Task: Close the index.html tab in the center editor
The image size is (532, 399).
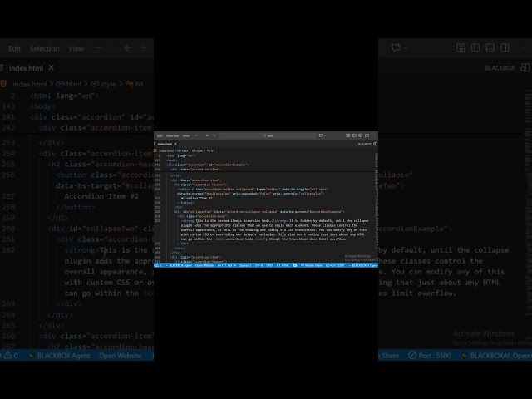Action: click(175, 144)
